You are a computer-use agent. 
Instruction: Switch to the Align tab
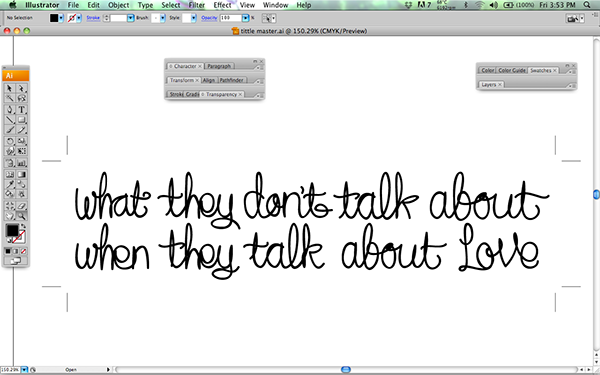[x=209, y=80]
